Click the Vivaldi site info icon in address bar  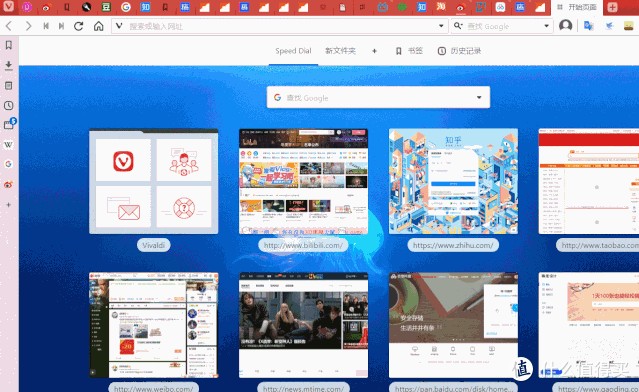point(119,26)
